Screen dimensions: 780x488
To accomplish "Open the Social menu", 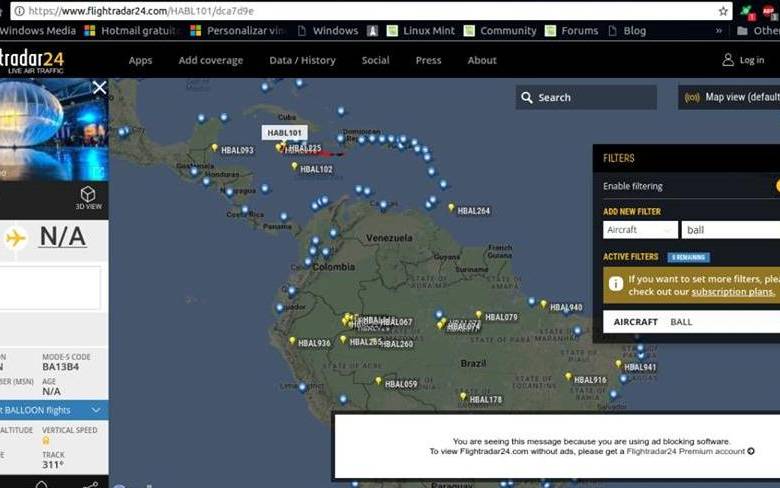I will tap(376, 60).
